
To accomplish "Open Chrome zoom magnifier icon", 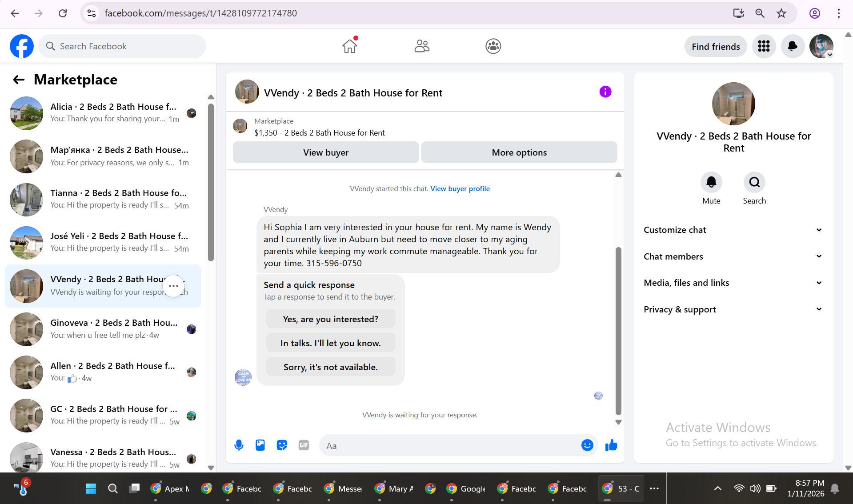I will tap(760, 13).
